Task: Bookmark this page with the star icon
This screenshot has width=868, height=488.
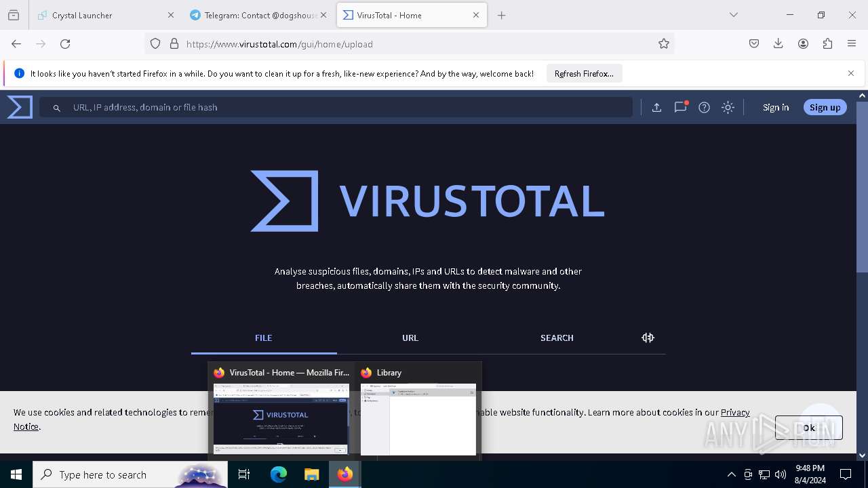Action: coord(664,43)
